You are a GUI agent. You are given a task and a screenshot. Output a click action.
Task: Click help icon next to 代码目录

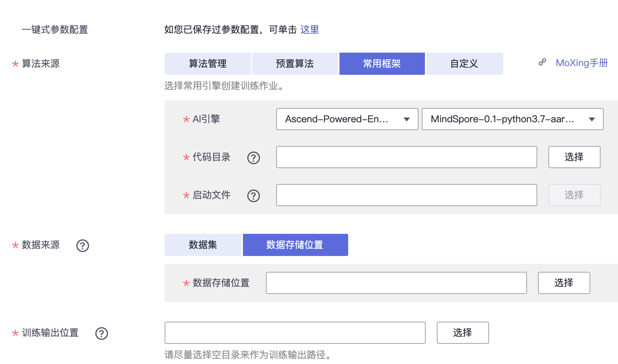253,158
